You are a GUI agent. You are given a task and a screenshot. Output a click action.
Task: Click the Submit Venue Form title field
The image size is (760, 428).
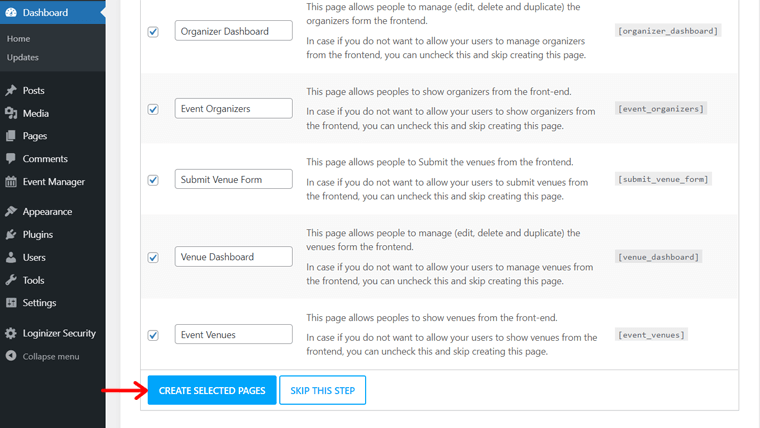coord(233,180)
